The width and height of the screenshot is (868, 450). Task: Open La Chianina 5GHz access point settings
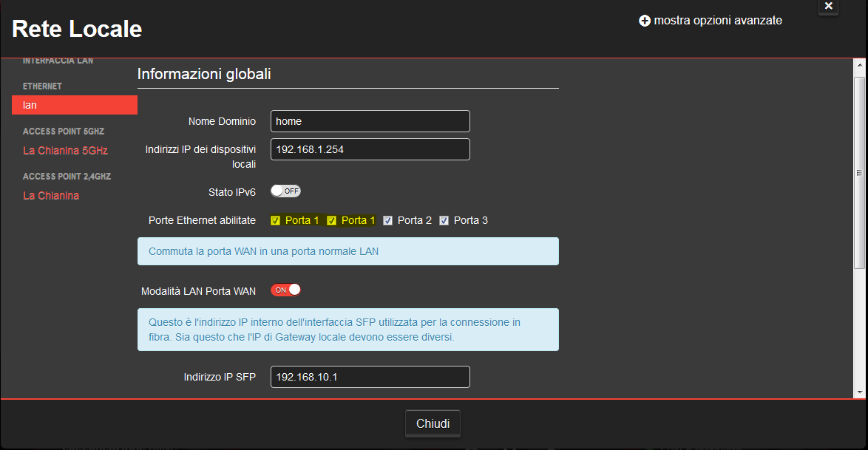pos(66,150)
